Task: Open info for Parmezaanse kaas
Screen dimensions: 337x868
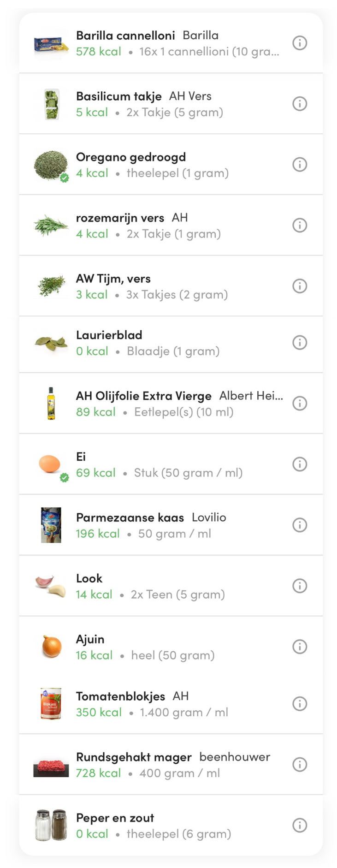Action: pos(300,525)
